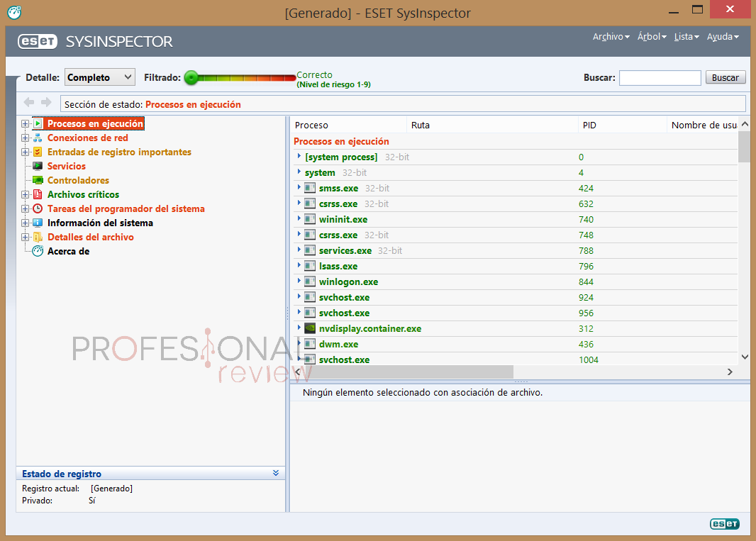Screen dimensions: 756x541
Task: Select the csrss.exe row with PID 748
Action: (x=516, y=235)
